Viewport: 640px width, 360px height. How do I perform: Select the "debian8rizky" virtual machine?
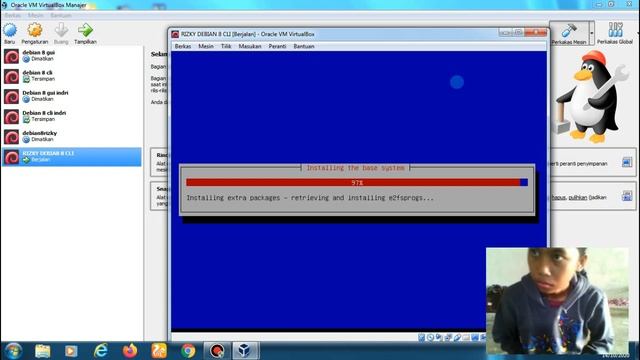click(72, 136)
